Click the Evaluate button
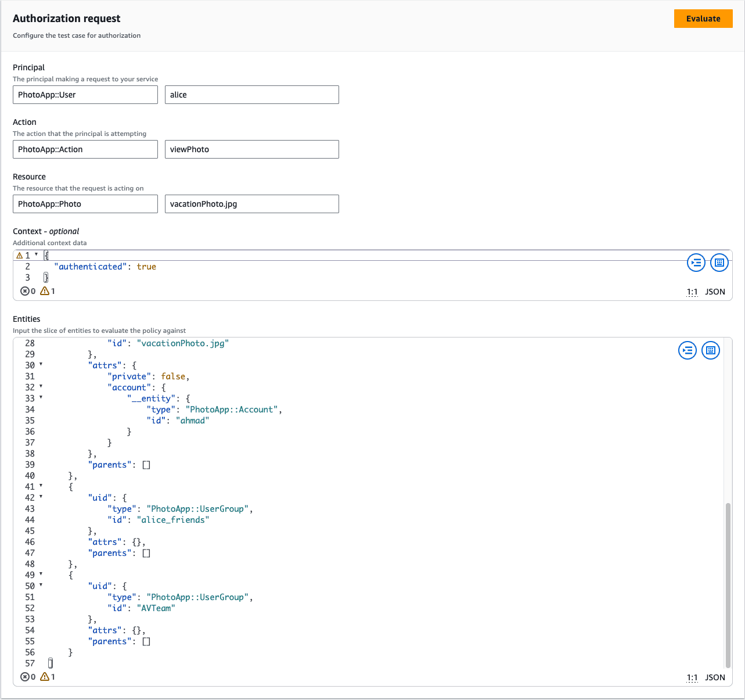This screenshot has height=700, width=745. tap(703, 19)
